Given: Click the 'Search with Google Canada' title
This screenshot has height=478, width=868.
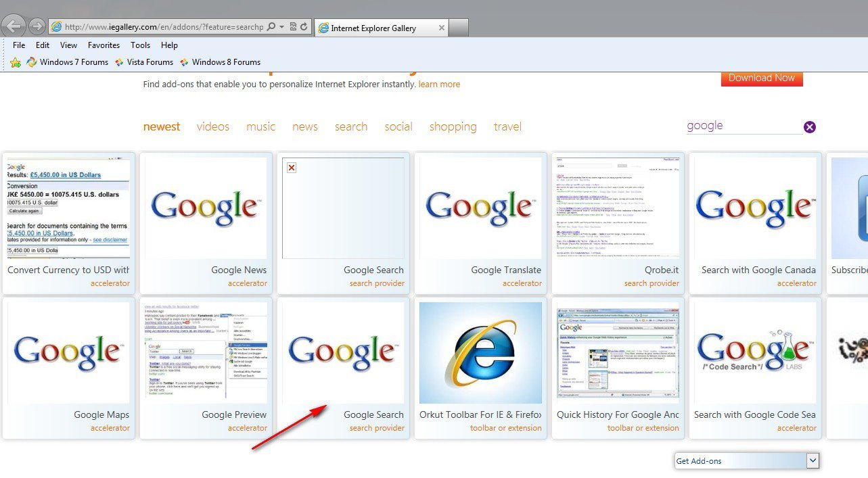Looking at the screenshot, I should pos(759,270).
